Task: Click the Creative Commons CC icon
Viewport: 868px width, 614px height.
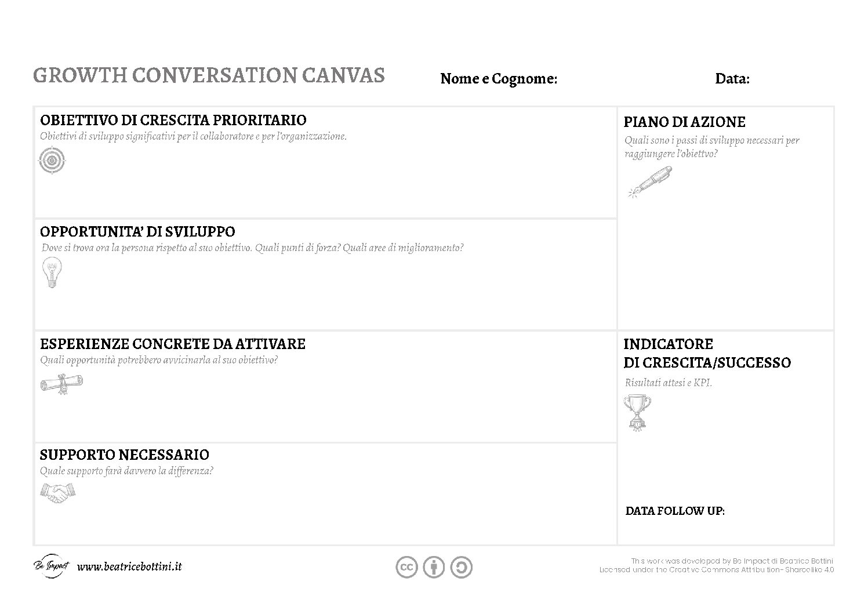Action: tap(407, 567)
